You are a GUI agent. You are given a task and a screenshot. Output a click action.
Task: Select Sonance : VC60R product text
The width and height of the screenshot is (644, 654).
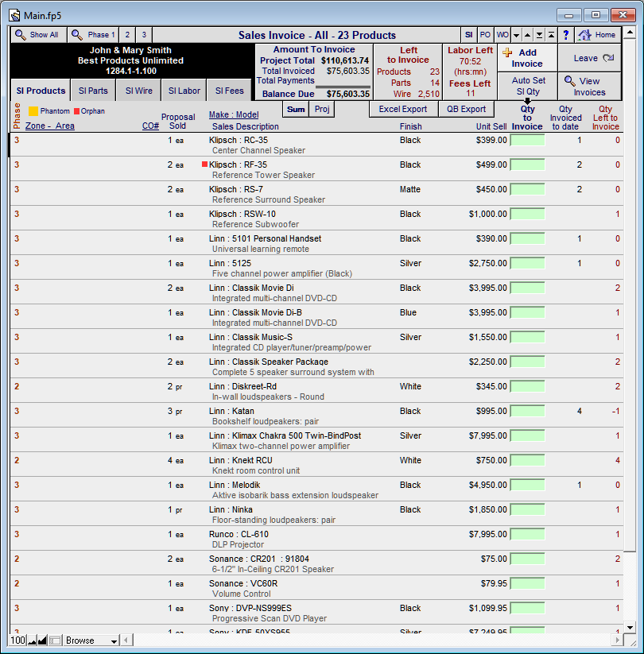tap(243, 583)
